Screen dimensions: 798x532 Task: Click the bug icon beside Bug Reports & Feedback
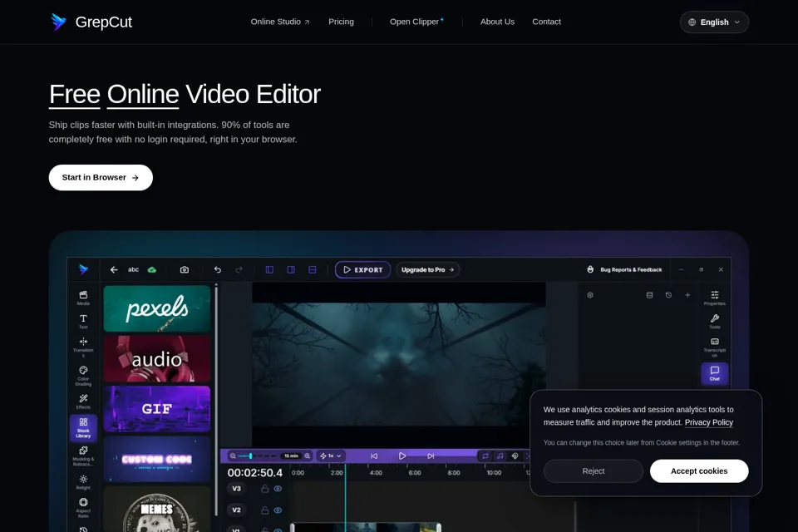[x=590, y=270]
